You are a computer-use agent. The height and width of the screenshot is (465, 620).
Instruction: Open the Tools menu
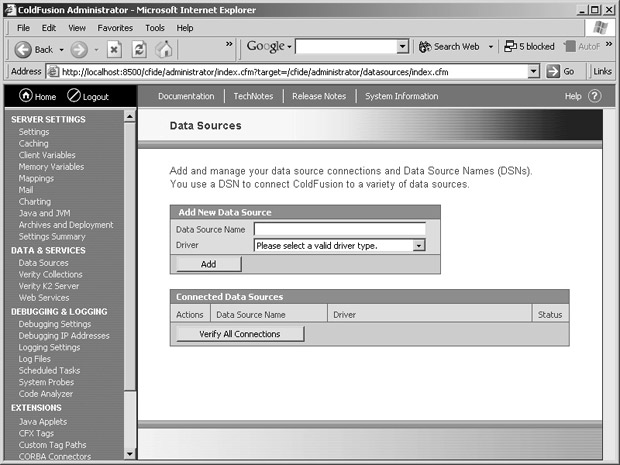155,28
